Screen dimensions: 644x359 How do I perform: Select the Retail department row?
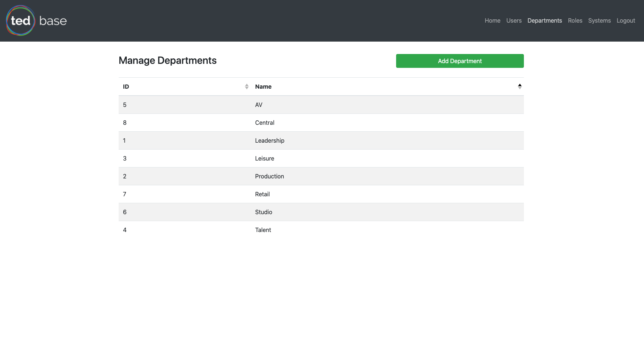(262, 194)
